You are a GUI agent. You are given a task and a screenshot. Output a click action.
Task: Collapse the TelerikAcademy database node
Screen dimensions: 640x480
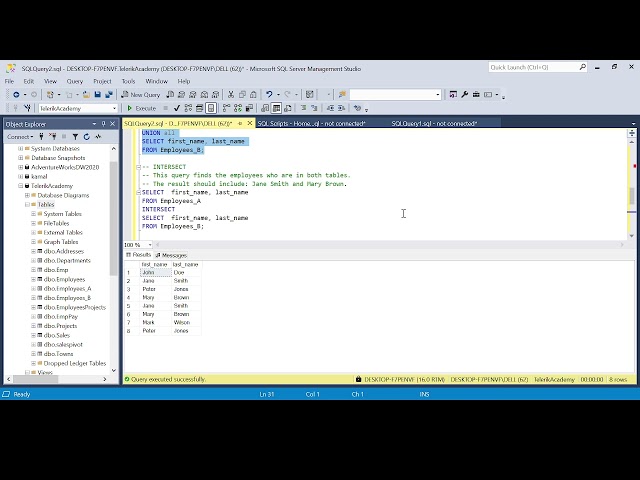coord(20,186)
